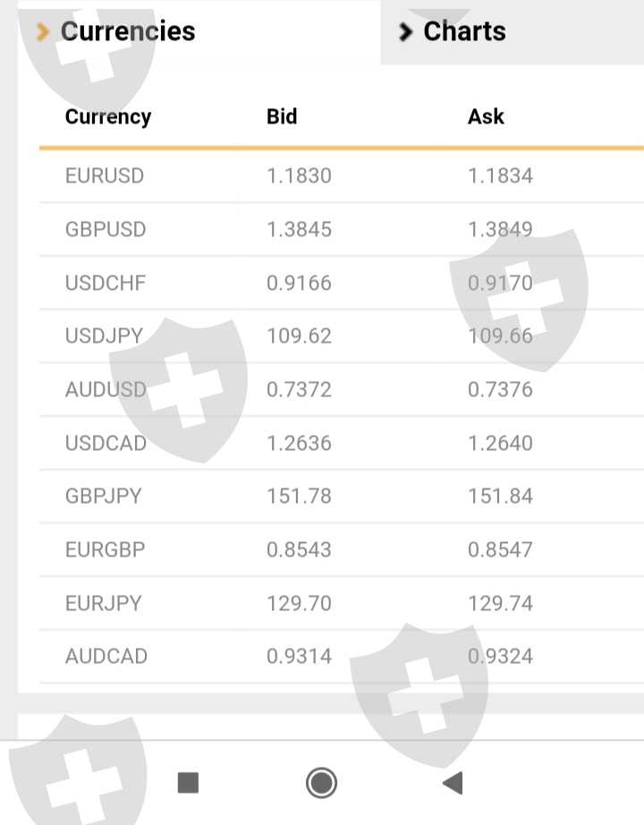The width and height of the screenshot is (644, 825).
Task: Tap the Android home circle icon
Action: click(321, 783)
